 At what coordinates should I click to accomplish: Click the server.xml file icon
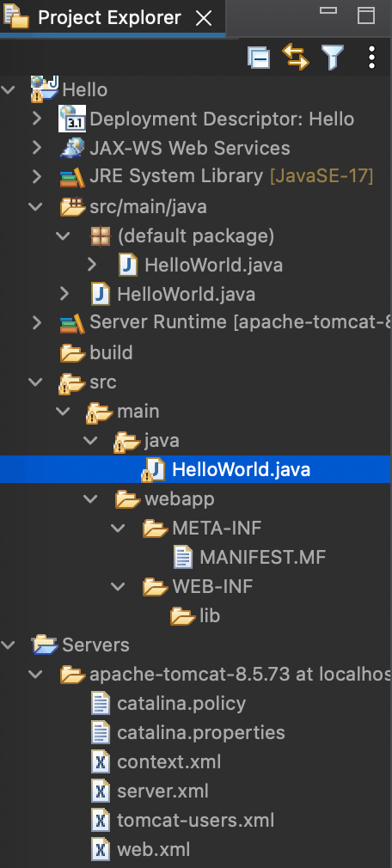tap(101, 791)
